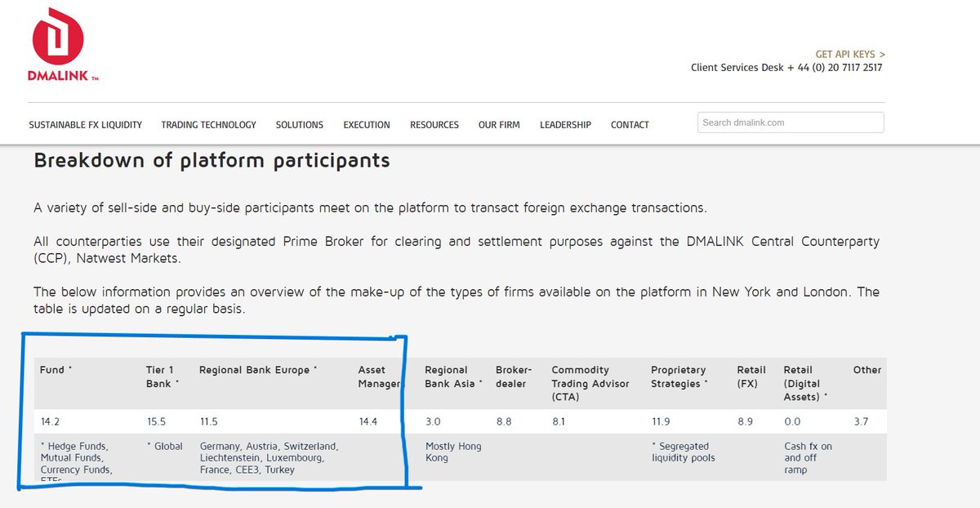The image size is (980, 508).
Task: Click the Regional Bank Asia header
Action: pos(454,377)
